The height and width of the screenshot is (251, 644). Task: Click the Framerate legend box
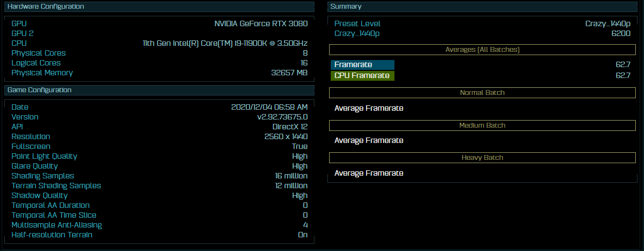(362, 64)
